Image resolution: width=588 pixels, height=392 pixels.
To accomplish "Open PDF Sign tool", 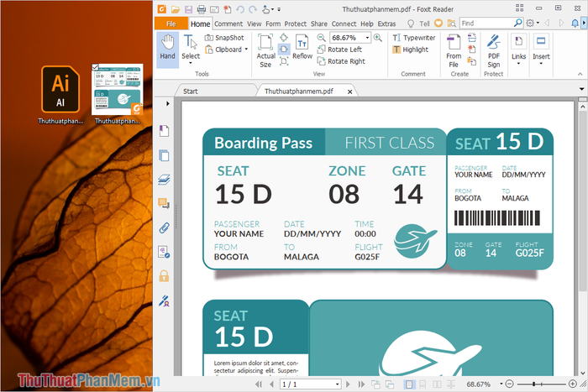I will click(x=494, y=51).
